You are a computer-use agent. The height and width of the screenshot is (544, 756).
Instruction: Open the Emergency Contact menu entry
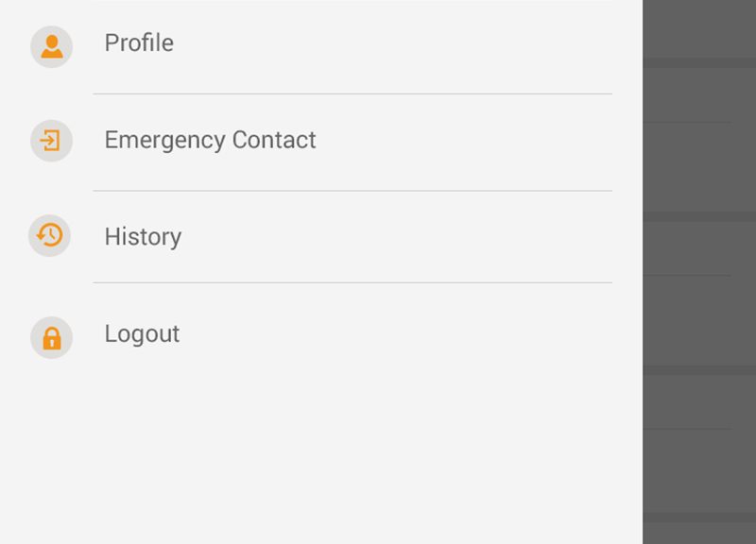(x=321, y=143)
